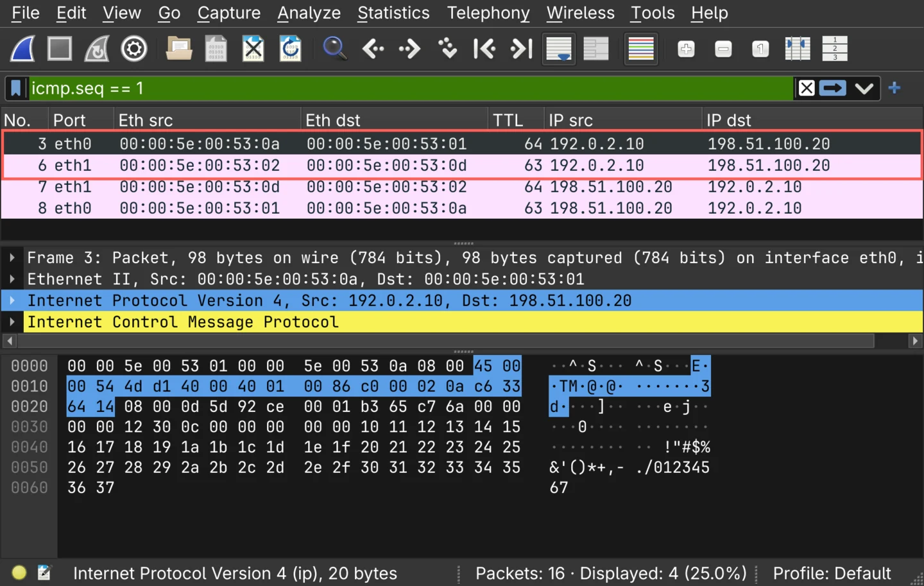Click Profile: Default in status bar
Image resolution: width=924 pixels, height=586 pixels.
[x=832, y=573]
